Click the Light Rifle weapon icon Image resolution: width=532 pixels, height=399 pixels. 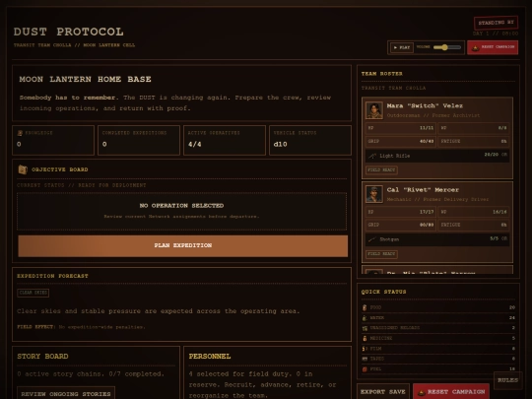(372, 156)
